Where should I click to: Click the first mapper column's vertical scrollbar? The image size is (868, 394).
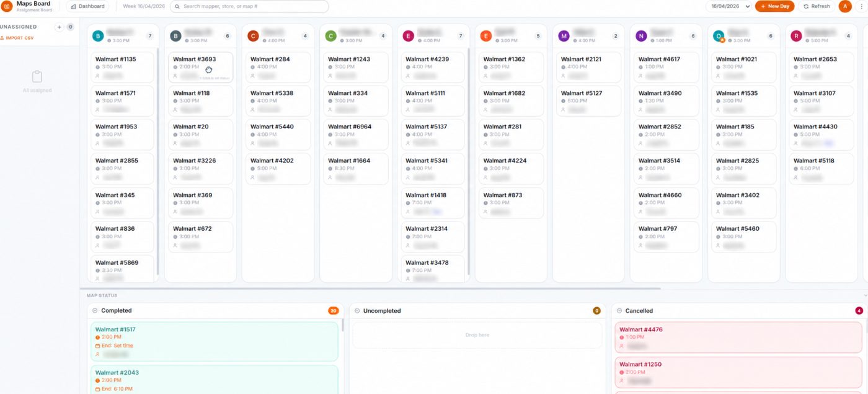pos(157,161)
